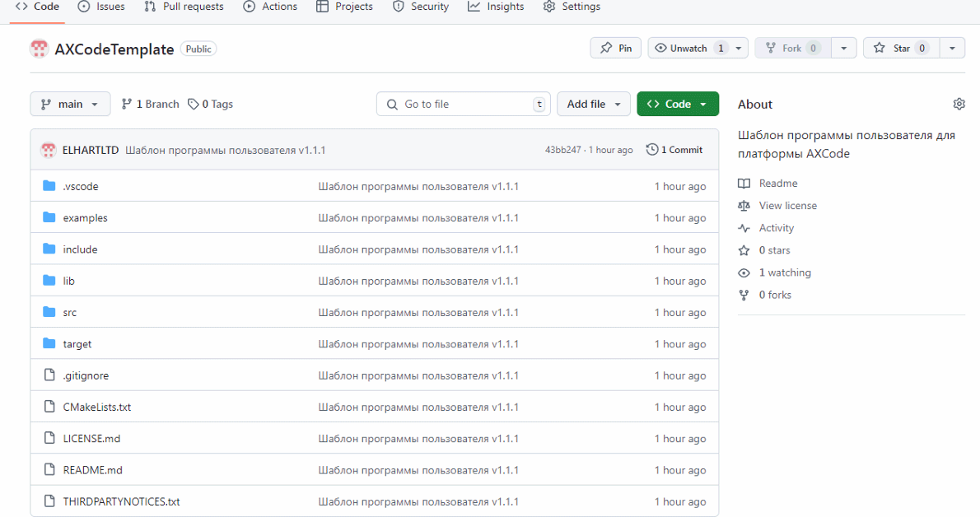Click the .vscode folder icon
This screenshot has width=980, height=517.
(x=49, y=186)
